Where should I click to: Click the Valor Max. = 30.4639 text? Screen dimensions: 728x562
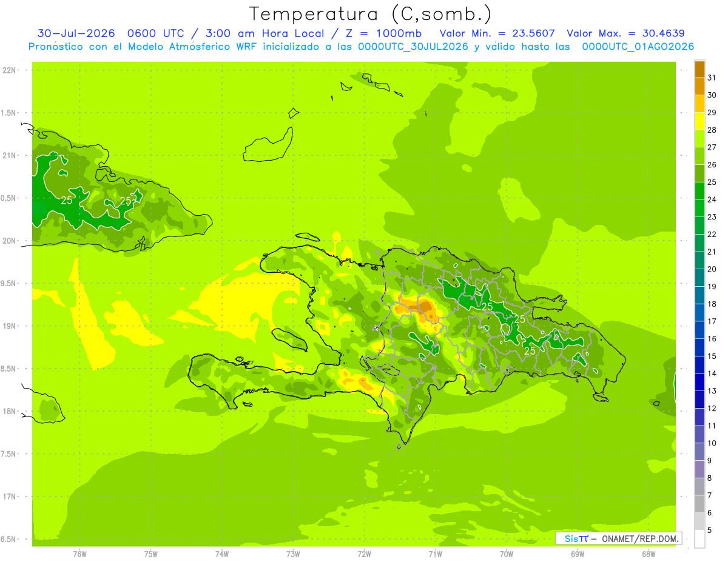[625, 33]
